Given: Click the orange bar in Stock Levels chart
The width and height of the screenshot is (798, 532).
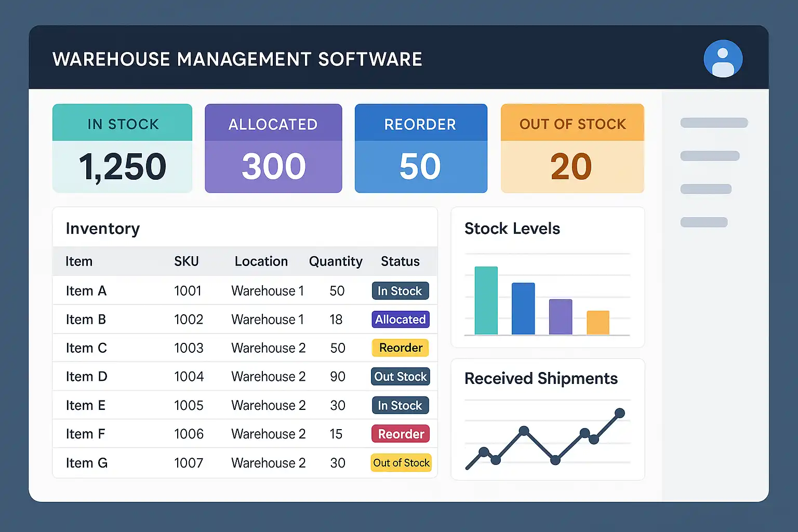Looking at the screenshot, I should point(598,323).
